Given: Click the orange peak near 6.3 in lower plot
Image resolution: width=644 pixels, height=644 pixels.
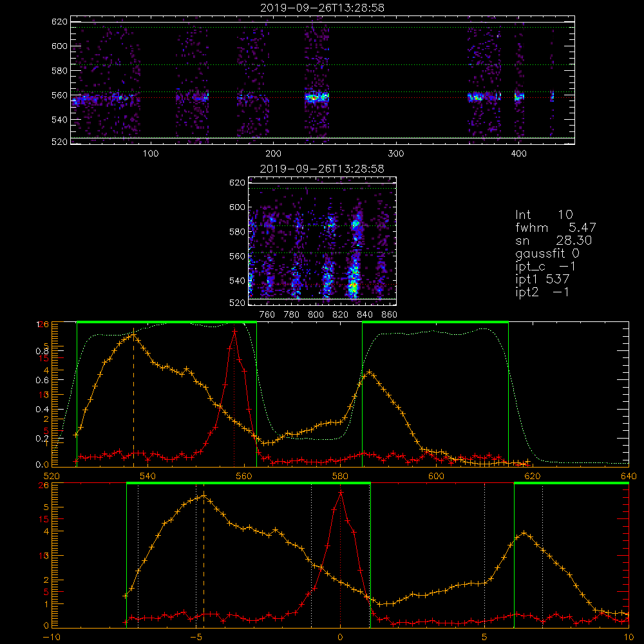Looking at the screenshot, I should tap(524, 533).
